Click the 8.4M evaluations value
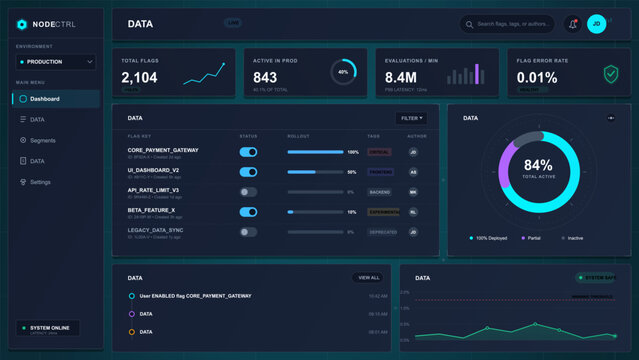 click(x=401, y=77)
